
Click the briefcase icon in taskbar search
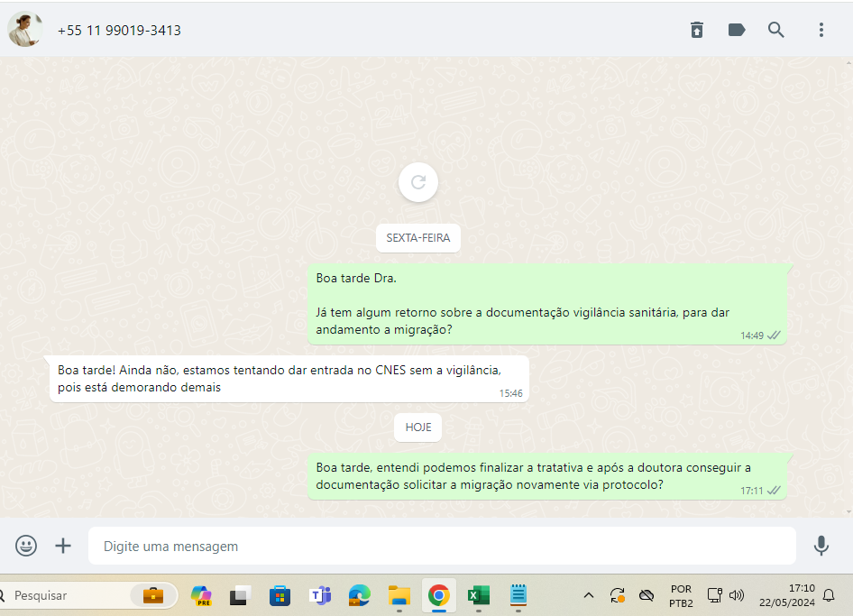153,595
